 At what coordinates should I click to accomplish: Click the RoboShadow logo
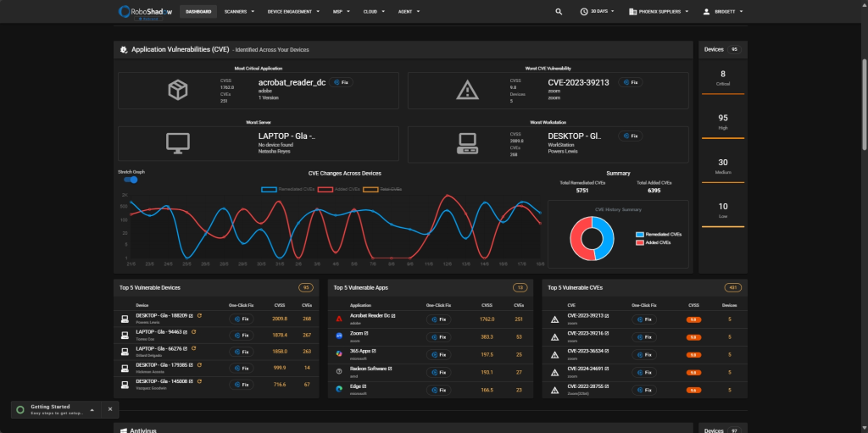pyautogui.click(x=145, y=12)
